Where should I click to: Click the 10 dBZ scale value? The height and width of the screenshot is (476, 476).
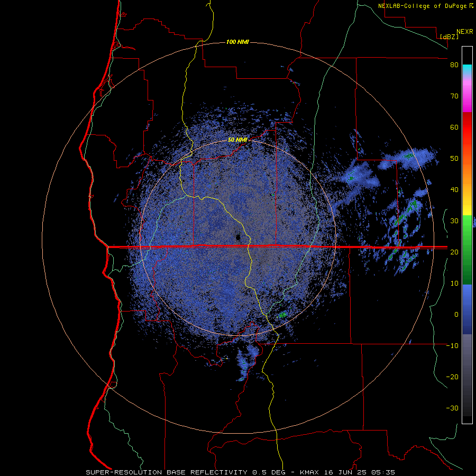[x=454, y=283]
